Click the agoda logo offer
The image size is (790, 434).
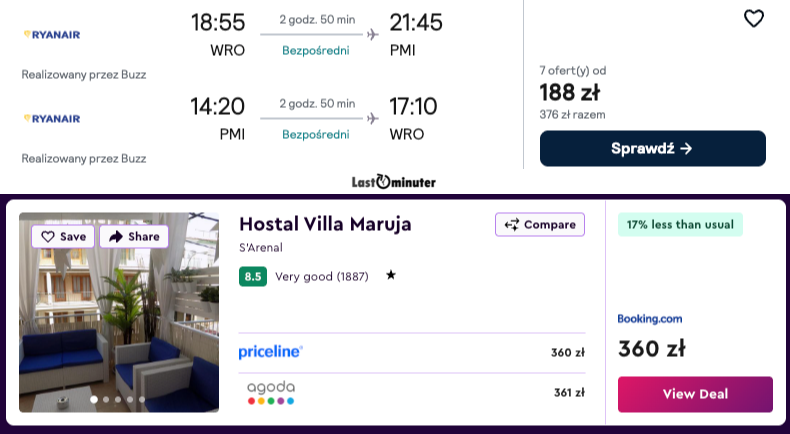271,392
